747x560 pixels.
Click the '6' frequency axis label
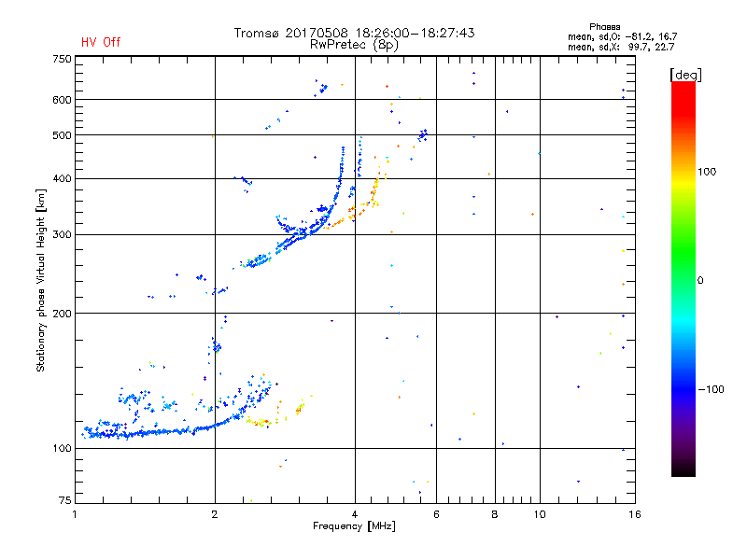[x=436, y=514]
